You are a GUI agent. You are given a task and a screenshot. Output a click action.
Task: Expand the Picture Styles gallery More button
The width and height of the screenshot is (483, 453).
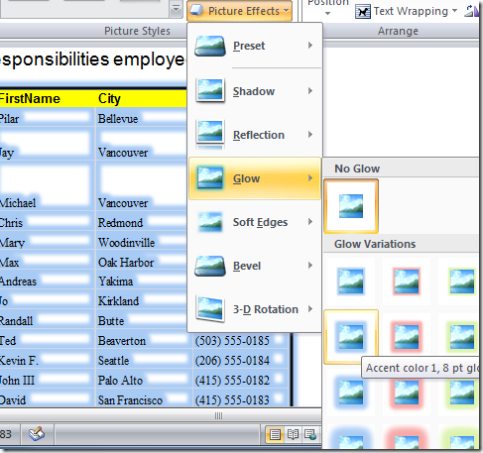[x=176, y=9]
